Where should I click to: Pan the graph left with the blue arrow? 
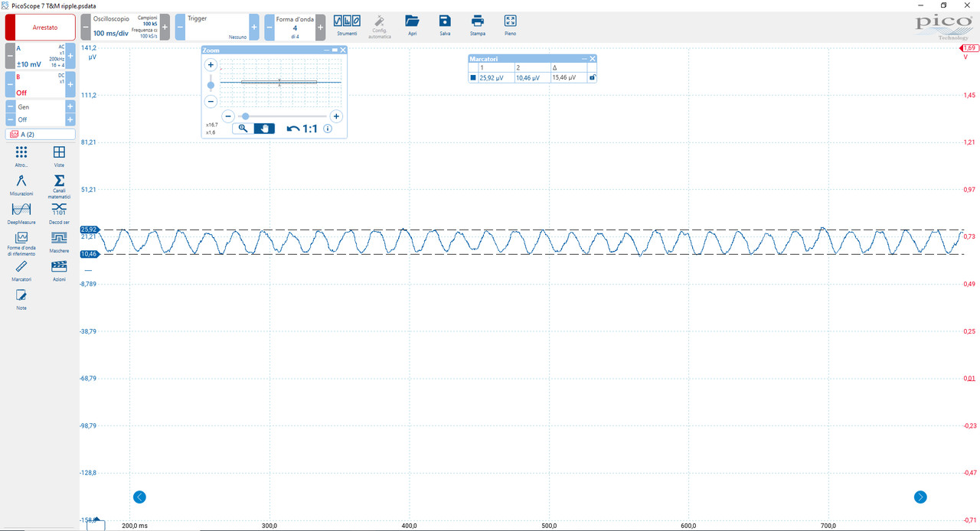click(x=139, y=497)
